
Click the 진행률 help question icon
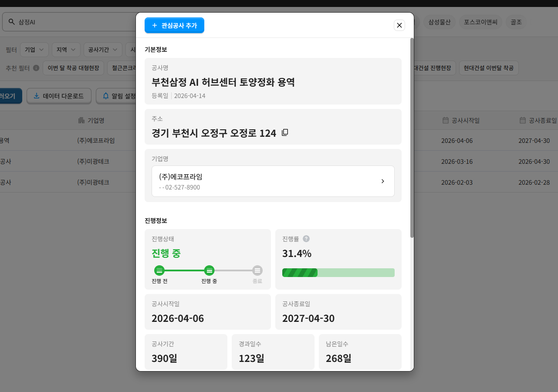pos(306,239)
